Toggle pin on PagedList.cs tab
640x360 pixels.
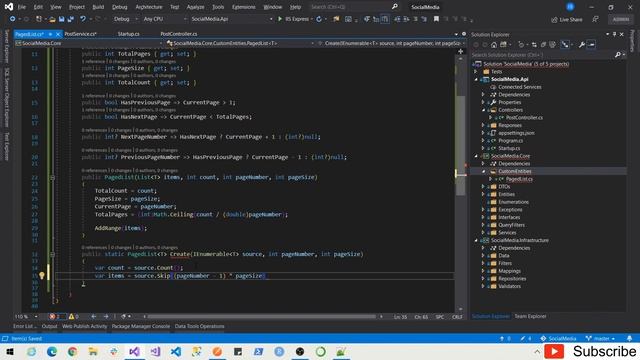[x=50, y=34]
